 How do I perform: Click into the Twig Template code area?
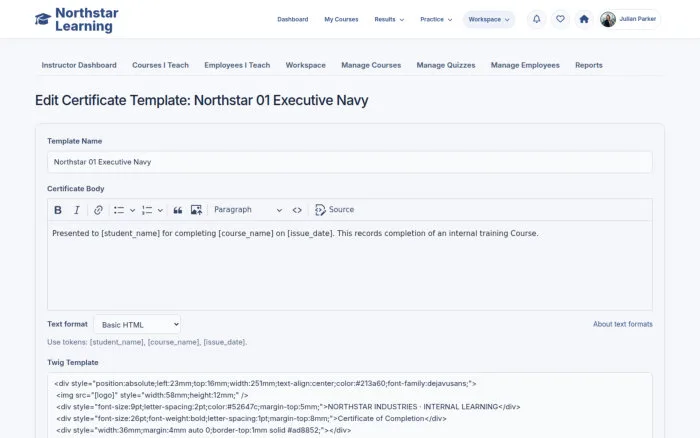350,405
